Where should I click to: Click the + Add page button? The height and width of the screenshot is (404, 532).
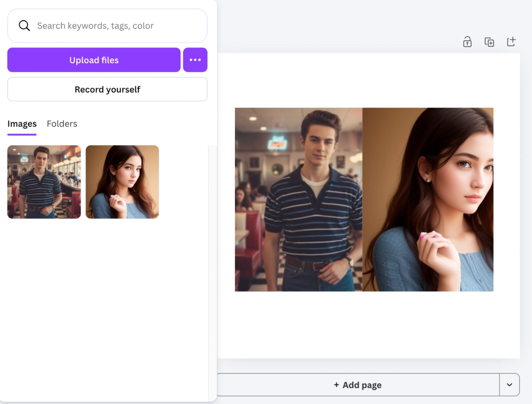(x=357, y=385)
